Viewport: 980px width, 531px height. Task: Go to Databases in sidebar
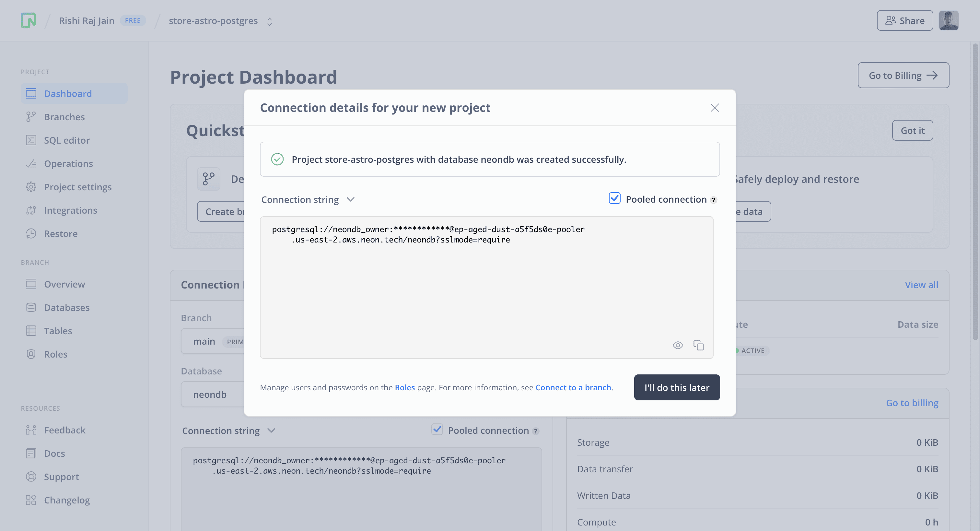click(66, 308)
